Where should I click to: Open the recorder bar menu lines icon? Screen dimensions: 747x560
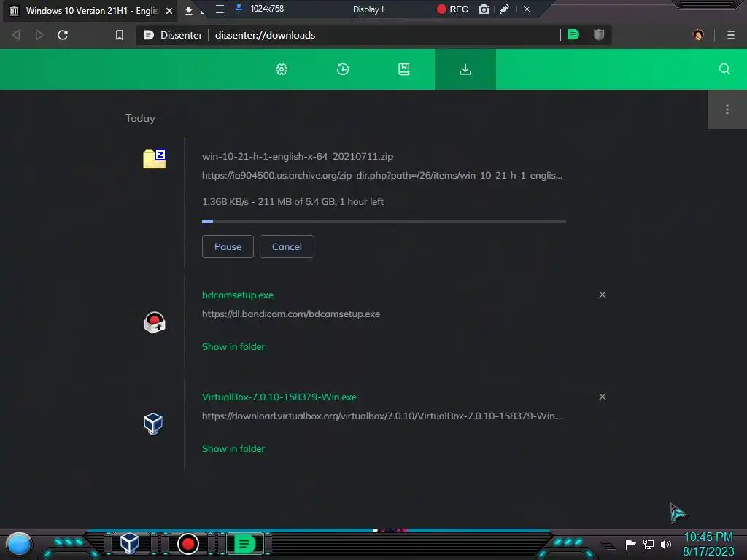click(220, 9)
